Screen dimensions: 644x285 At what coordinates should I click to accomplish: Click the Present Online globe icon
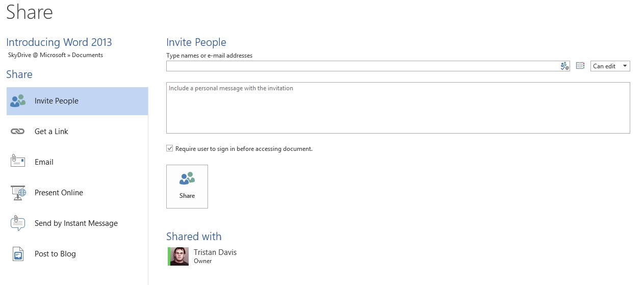pyautogui.click(x=18, y=193)
